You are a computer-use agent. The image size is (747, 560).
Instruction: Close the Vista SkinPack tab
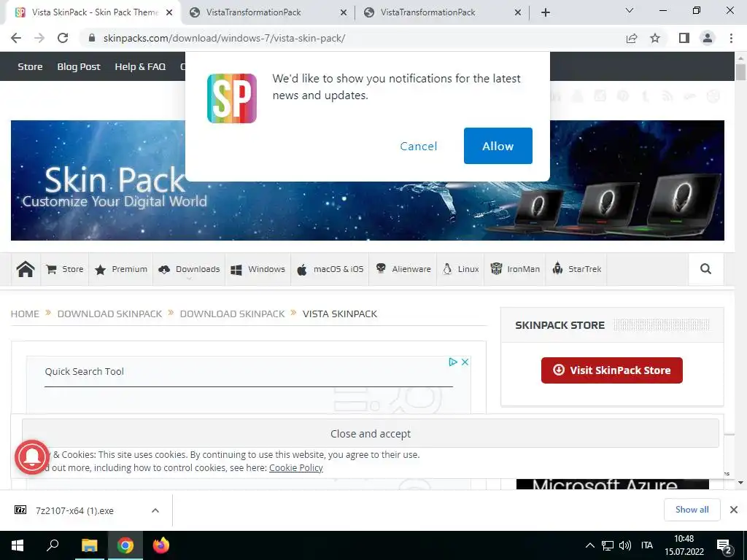(169, 13)
